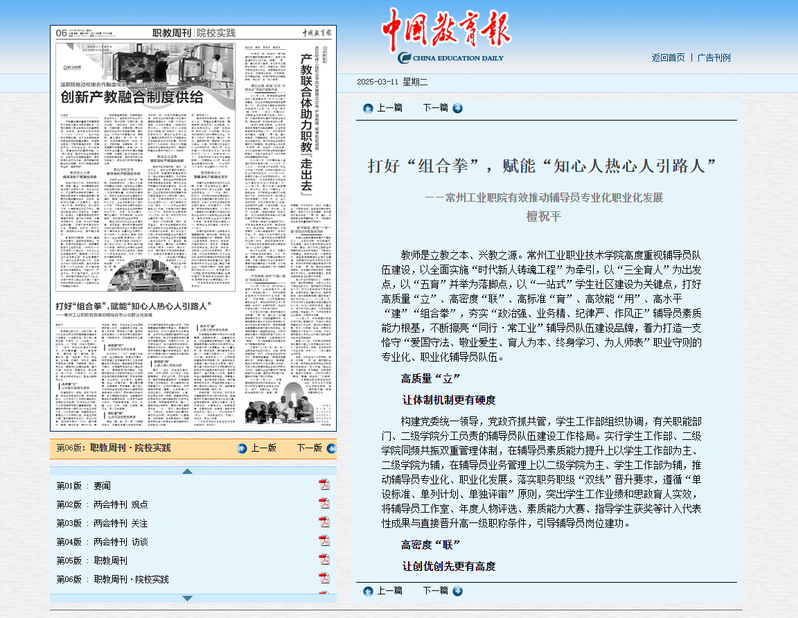Screen dimensions: 798x618
Task: Click the 上一版 arrow icon under the page preview
Action: [241, 448]
